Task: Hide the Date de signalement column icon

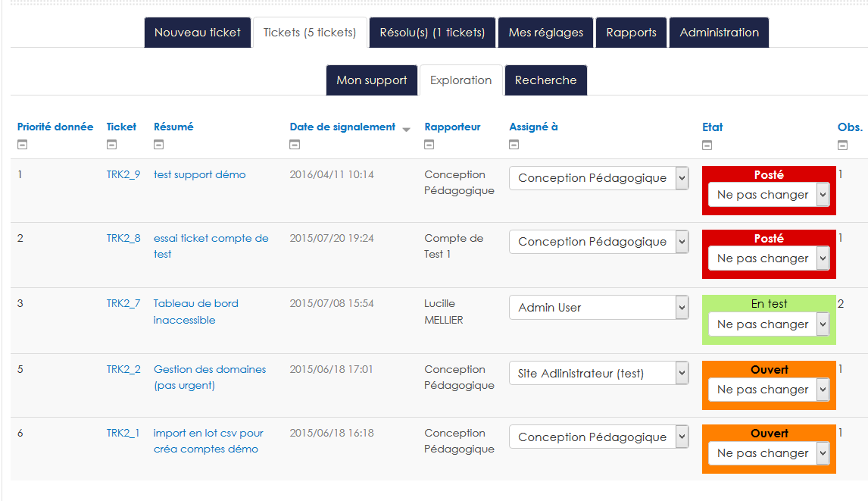Action: (x=295, y=145)
